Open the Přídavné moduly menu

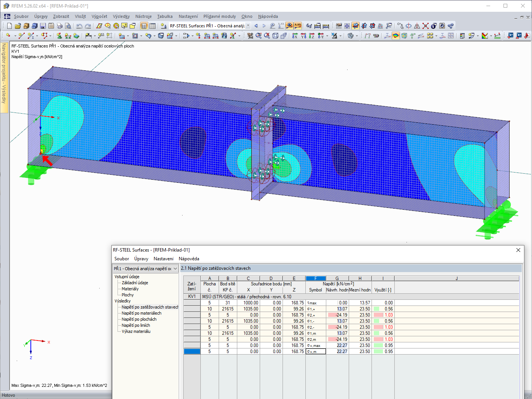click(219, 16)
